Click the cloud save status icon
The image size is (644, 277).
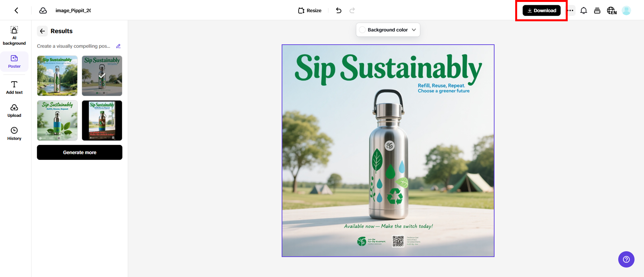coord(43,11)
